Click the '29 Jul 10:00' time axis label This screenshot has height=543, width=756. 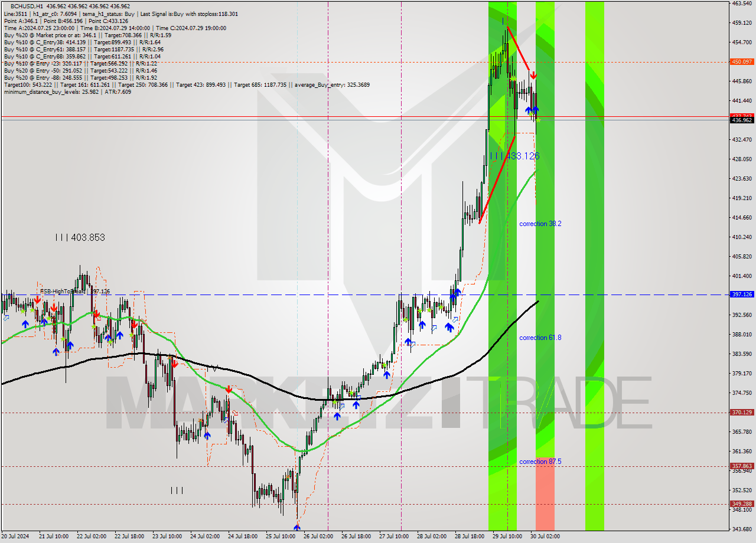(x=507, y=537)
